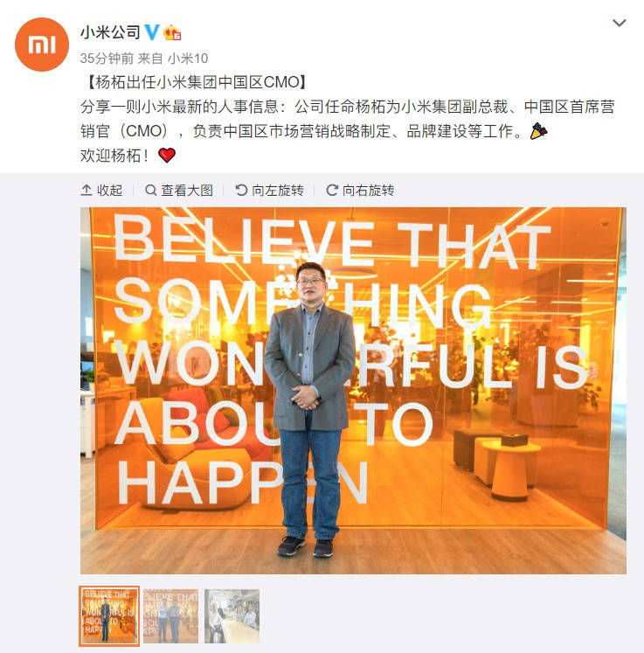
Task: Click the Xiaomi MI logo avatar
Action: 42,45
